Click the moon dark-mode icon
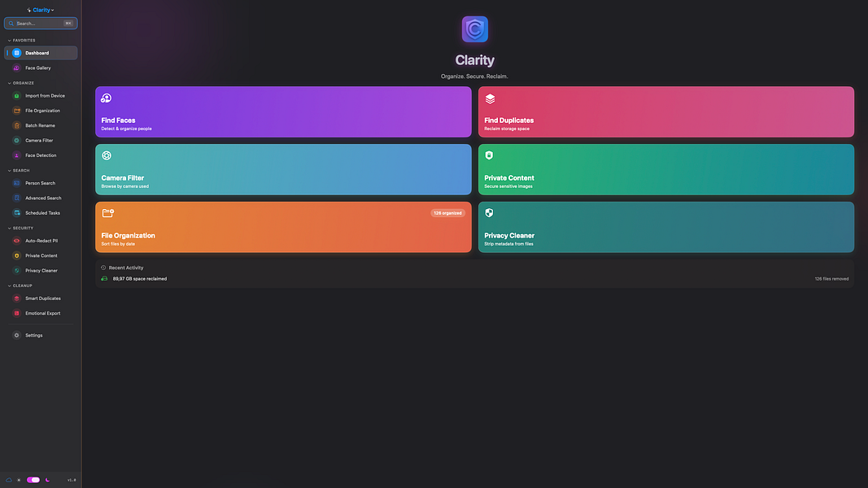Viewport: 868px width, 488px height. [x=48, y=480]
